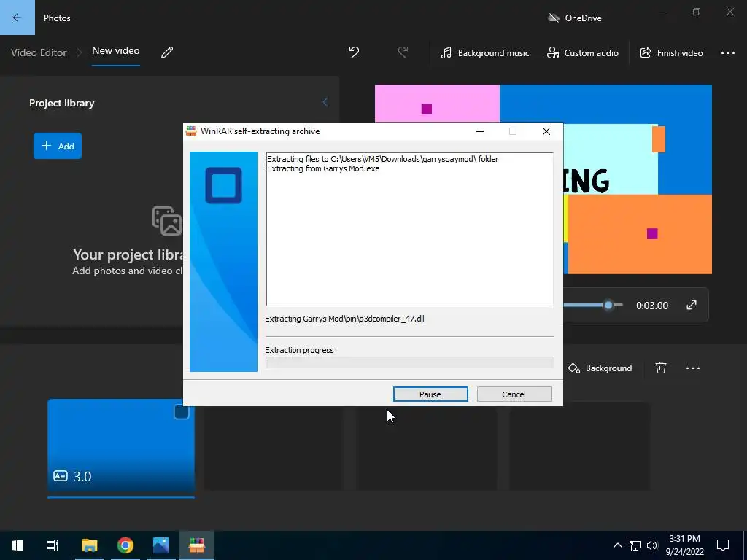Click the OneDrive cloud icon
Image resolution: width=747 pixels, height=560 pixels.
click(x=553, y=18)
